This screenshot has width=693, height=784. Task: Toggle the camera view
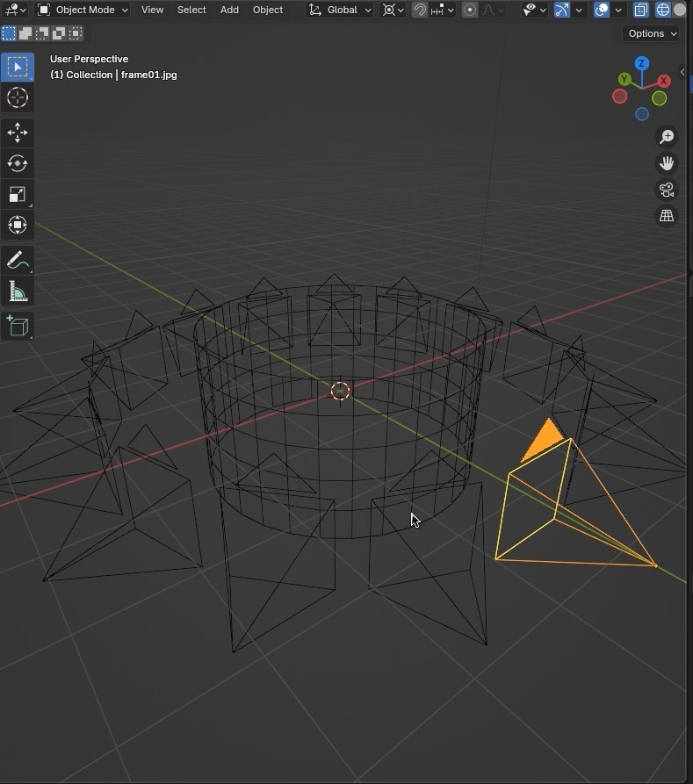pos(667,190)
